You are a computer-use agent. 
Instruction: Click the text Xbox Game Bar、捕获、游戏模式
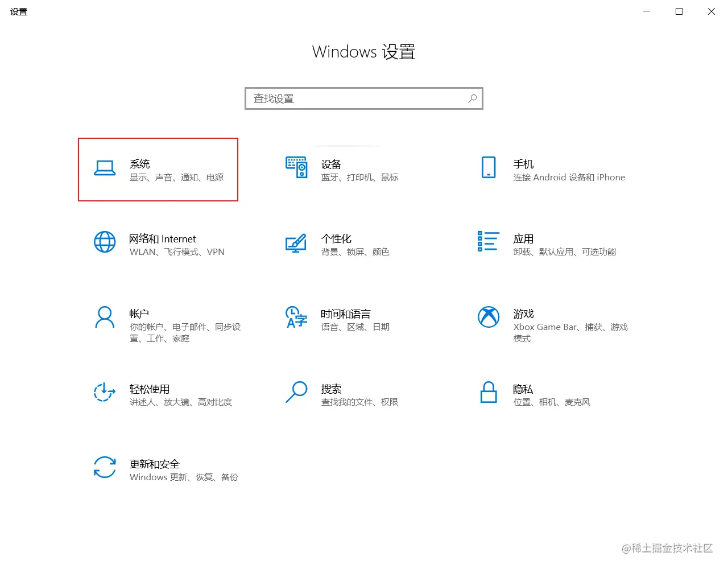tap(570, 333)
